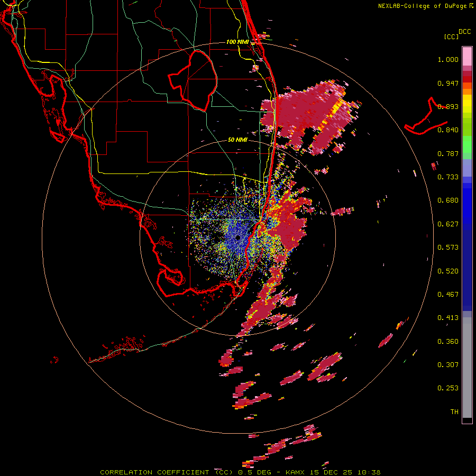
Task: Click the 0.627 scale value
Action: pos(448,224)
